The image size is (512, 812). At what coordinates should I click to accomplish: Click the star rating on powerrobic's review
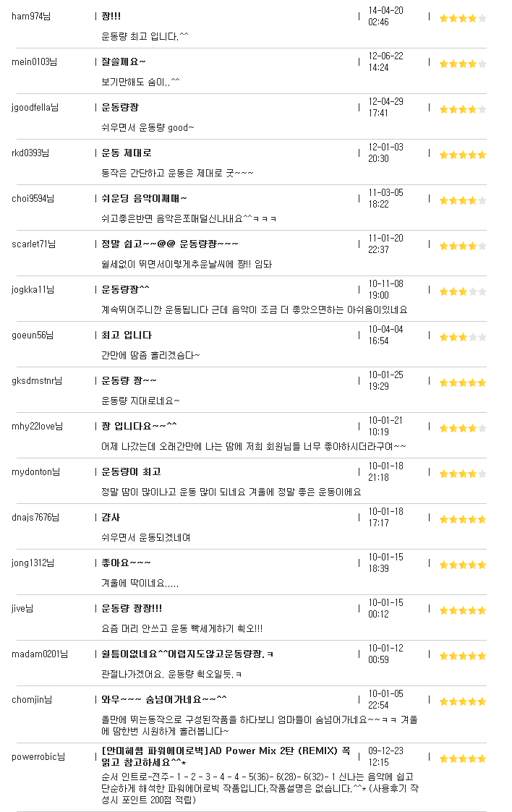463,758
